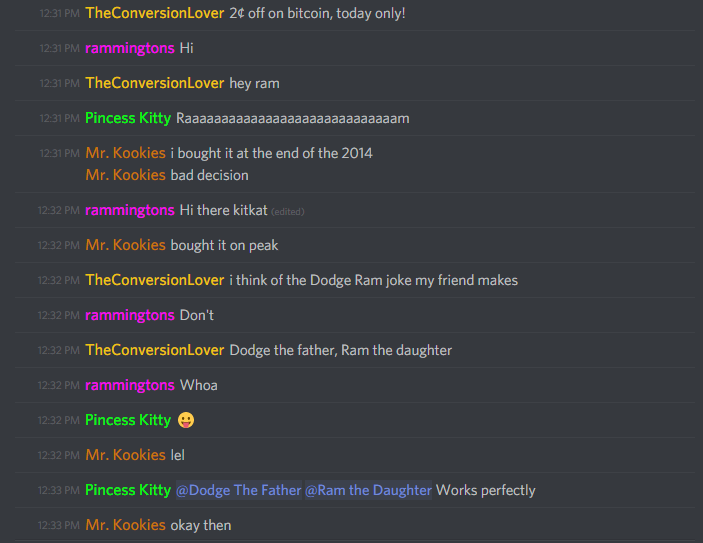This screenshot has height=543, width=703.
Task: Click rammingtons name beside 'Don't'
Action: coord(130,315)
